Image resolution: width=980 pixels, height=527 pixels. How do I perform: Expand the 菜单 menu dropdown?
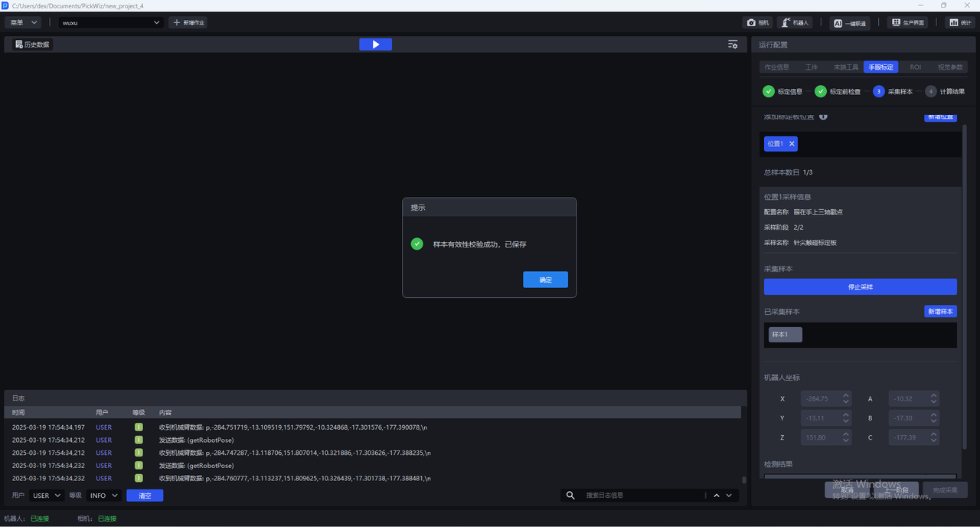[x=23, y=23]
